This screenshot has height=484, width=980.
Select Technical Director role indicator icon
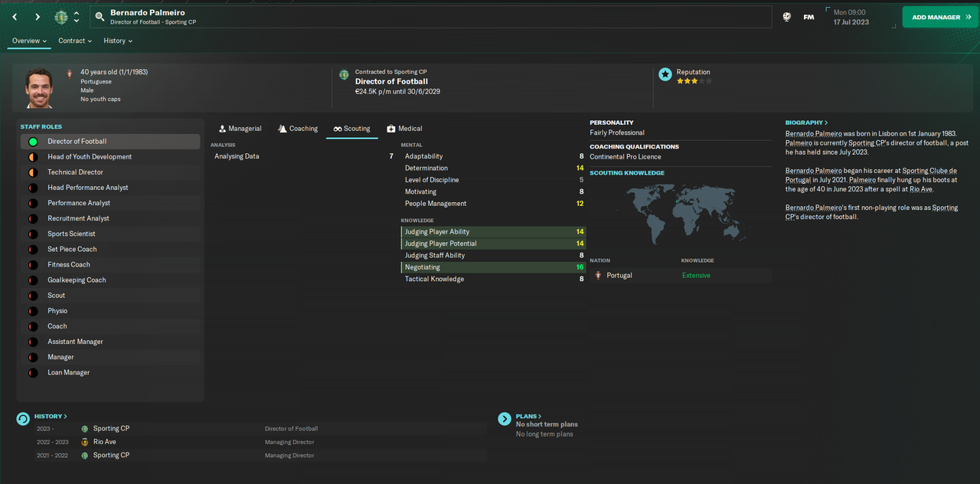33,172
